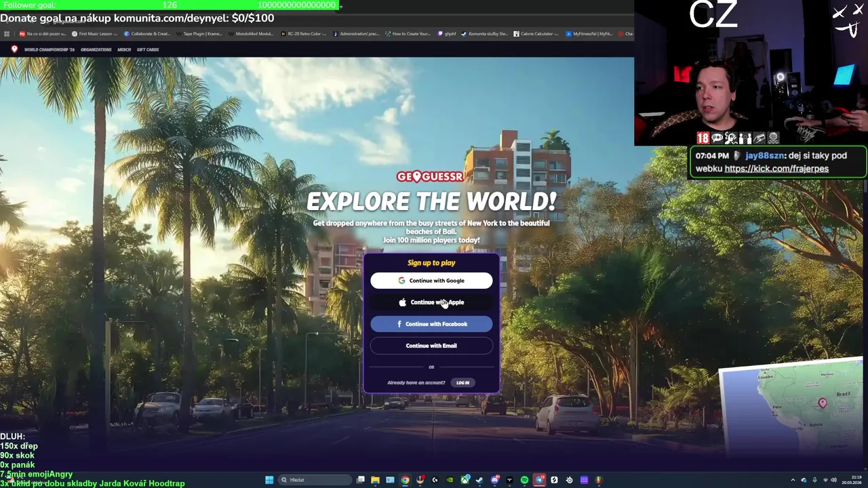Continue with Facebook sign-up

[431, 324]
